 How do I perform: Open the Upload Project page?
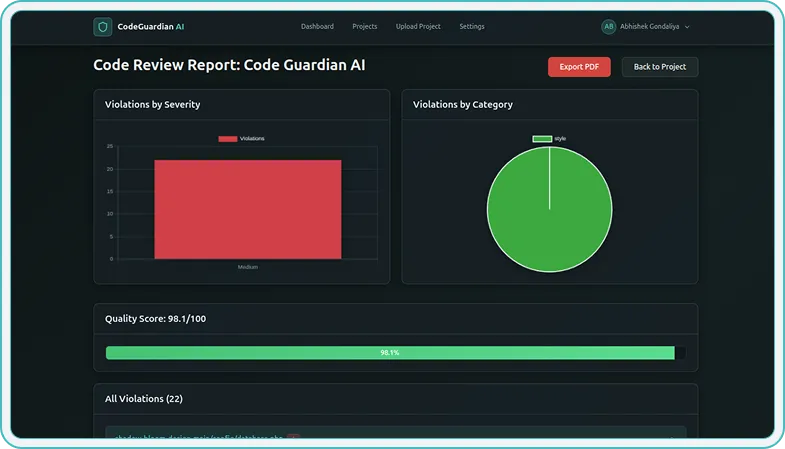(418, 27)
